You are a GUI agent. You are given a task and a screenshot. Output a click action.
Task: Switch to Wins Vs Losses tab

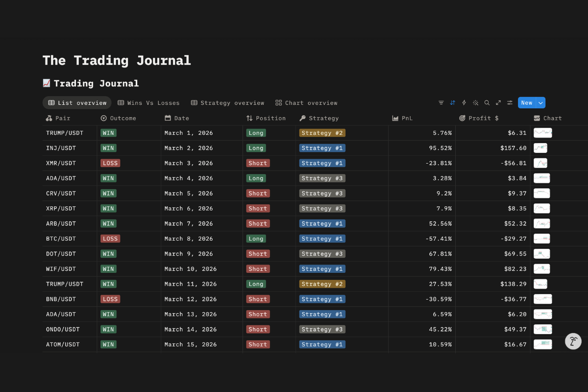pos(148,103)
